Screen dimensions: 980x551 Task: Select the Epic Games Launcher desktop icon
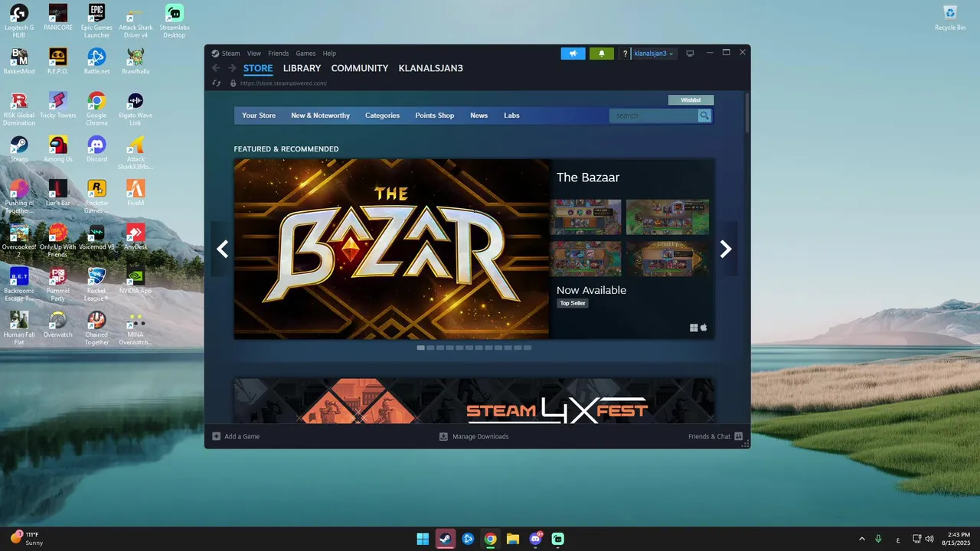coord(96,21)
